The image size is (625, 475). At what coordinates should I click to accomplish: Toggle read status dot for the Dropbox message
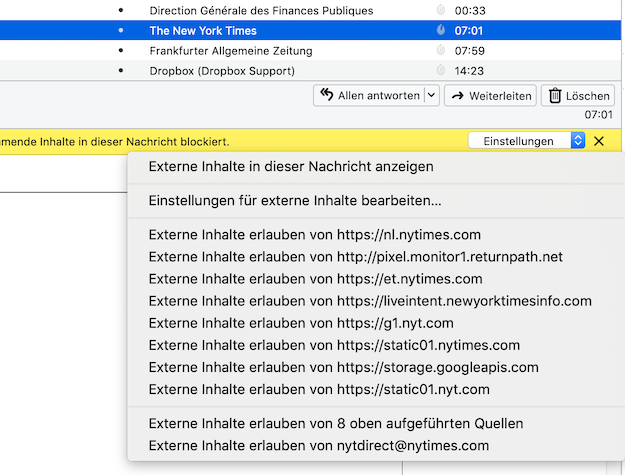coord(121,71)
